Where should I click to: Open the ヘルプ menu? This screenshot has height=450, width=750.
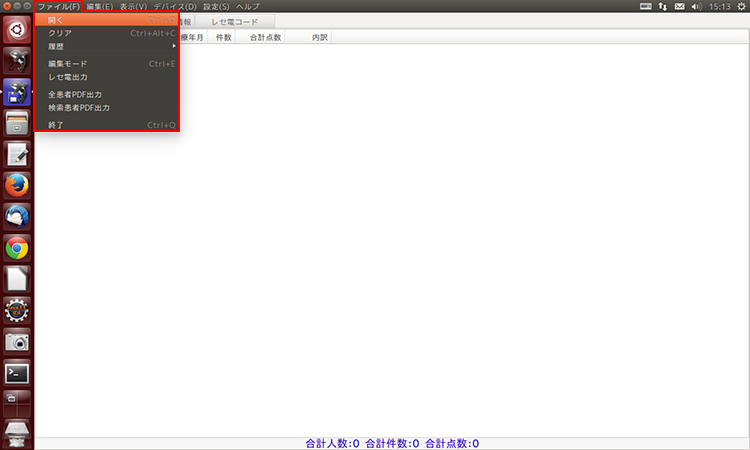(x=247, y=7)
